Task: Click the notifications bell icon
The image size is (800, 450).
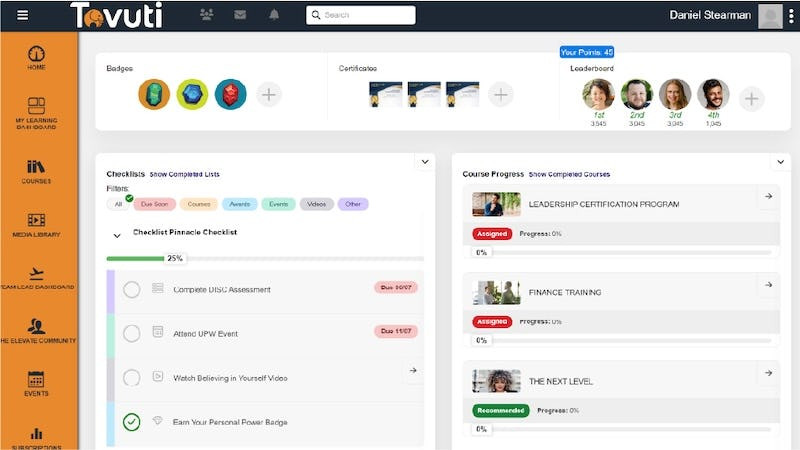Action: (273, 15)
